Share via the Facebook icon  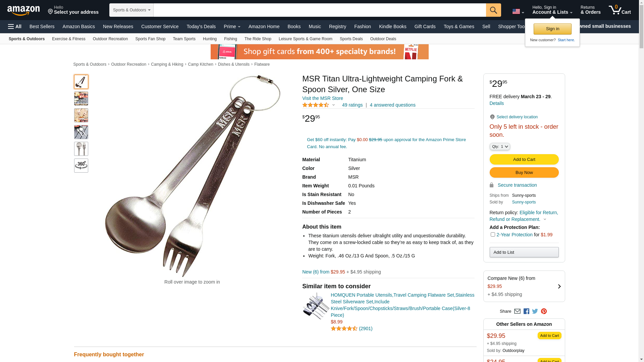pyautogui.click(x=526, y=311)
